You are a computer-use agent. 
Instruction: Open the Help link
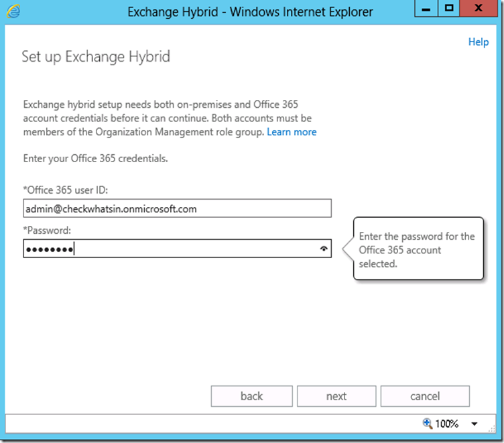click(479, 42)
